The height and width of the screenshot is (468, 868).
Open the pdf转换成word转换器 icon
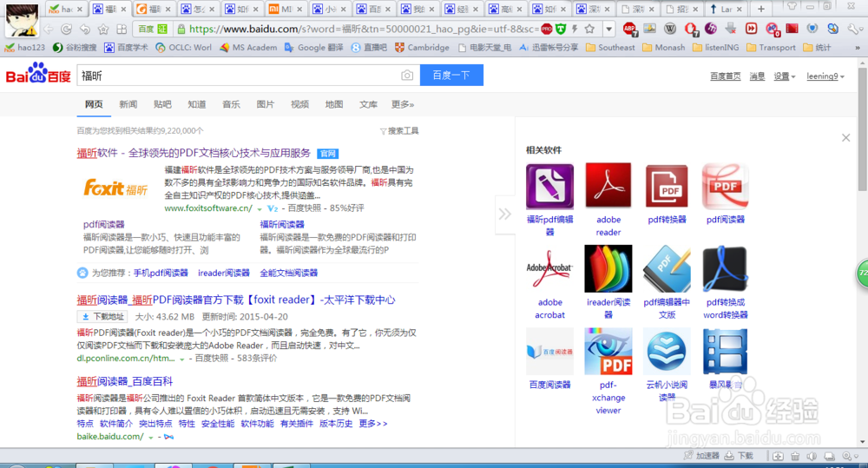point(725,269)
